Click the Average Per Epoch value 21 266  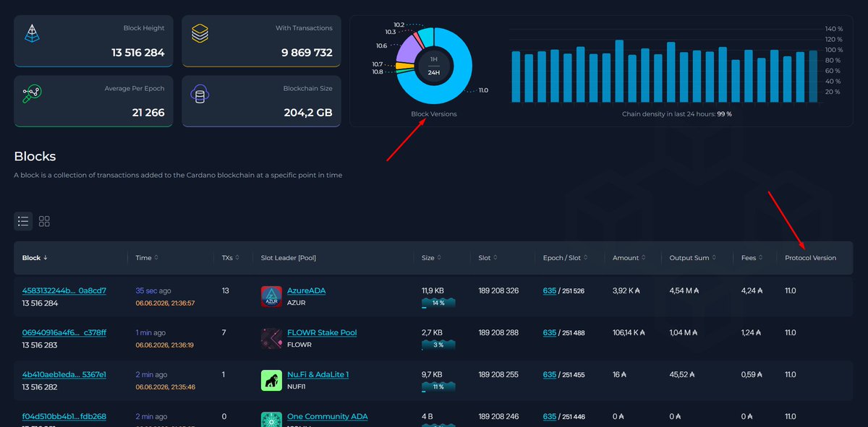pyautogui.click(x=148, y=113)
